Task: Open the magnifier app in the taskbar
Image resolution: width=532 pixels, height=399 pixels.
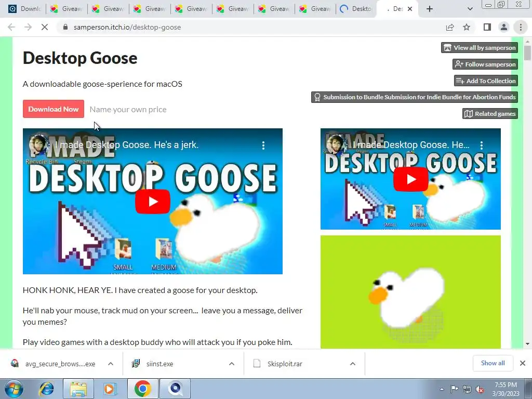Action: pos(175,389)
